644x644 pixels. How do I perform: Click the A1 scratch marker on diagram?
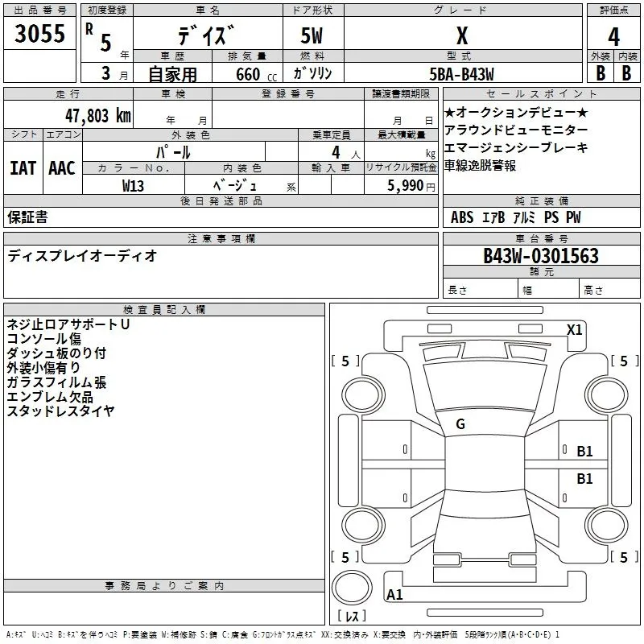point(394,595)
